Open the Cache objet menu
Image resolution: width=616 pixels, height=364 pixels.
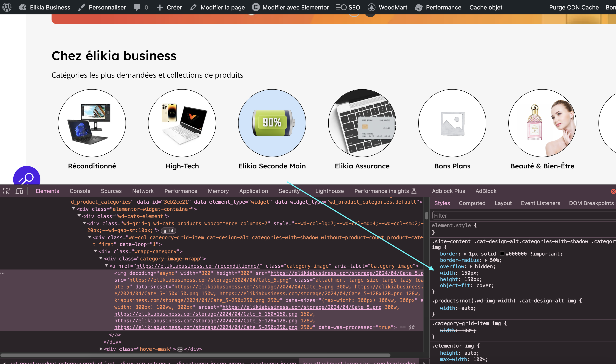486,7
